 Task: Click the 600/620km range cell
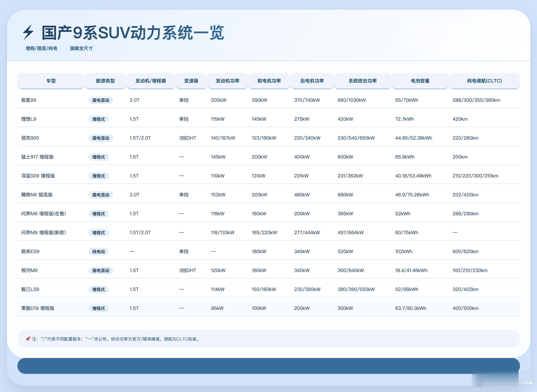click(465, 251)
